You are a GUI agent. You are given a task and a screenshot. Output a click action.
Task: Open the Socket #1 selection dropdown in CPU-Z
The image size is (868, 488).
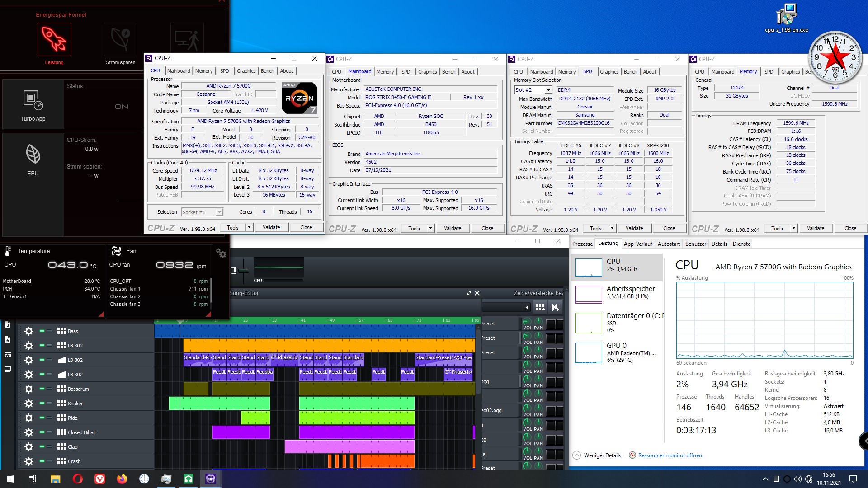[219, 212]
